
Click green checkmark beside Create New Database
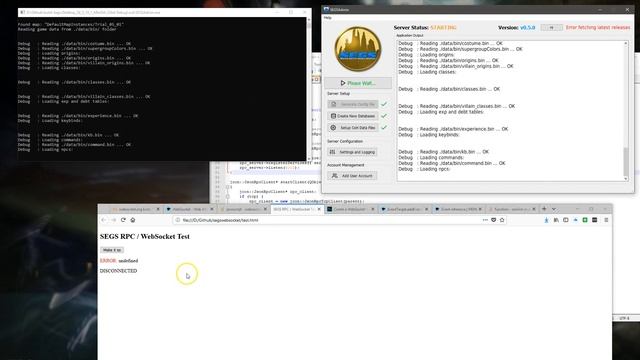pos(384,116)
